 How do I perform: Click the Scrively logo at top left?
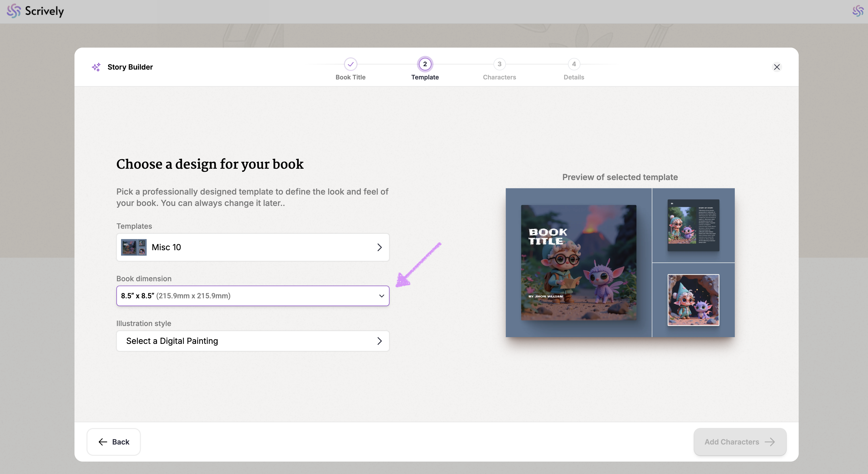[35, 11]
